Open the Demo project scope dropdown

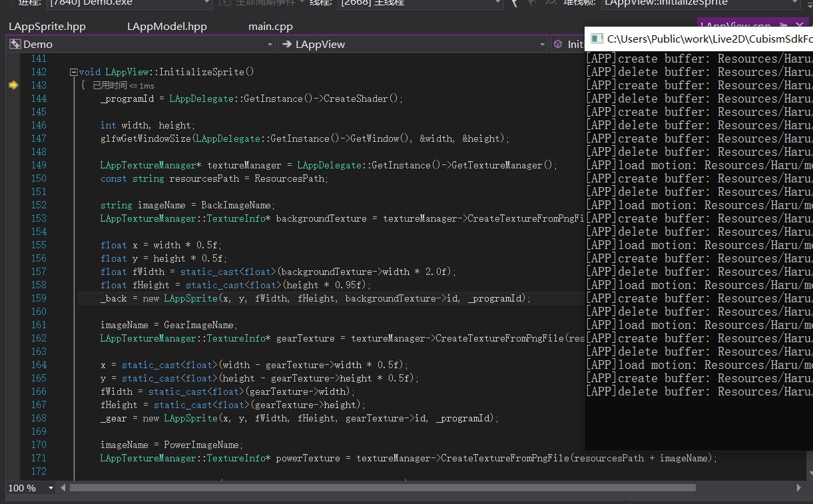tap(270, 45)
